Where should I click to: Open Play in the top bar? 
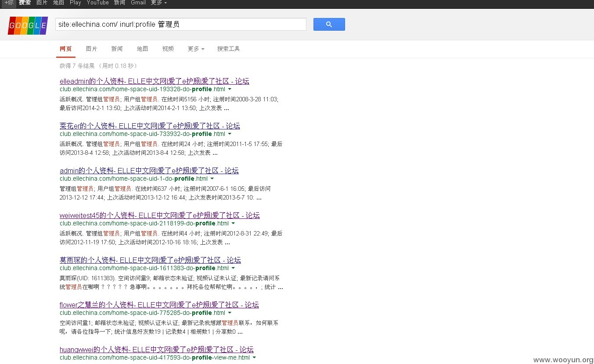tap(76, 3)
